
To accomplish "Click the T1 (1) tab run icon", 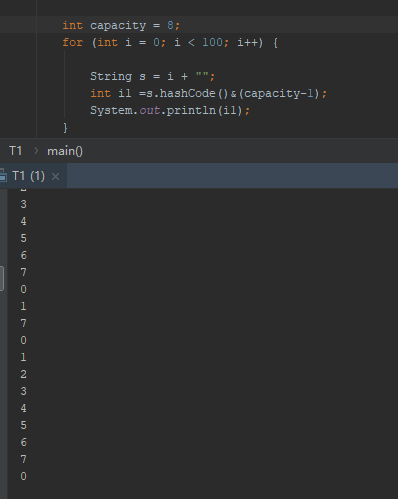I will point(3,176).
